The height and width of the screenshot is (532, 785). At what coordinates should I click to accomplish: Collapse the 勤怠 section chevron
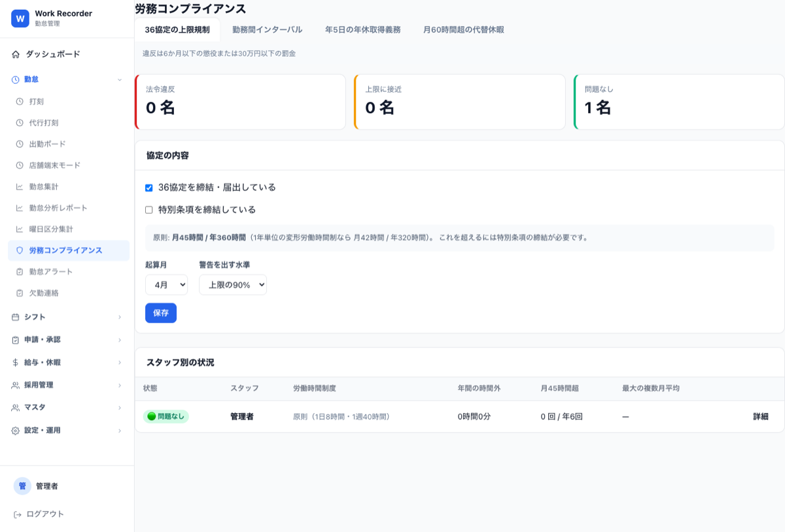[x=120, y=80]
